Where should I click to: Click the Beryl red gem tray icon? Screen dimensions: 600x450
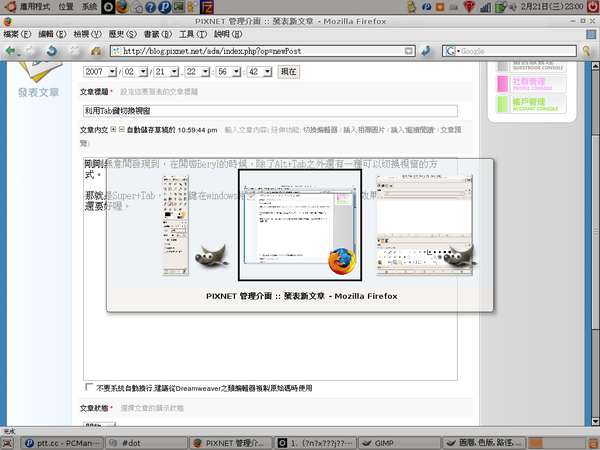click(469, 7)
